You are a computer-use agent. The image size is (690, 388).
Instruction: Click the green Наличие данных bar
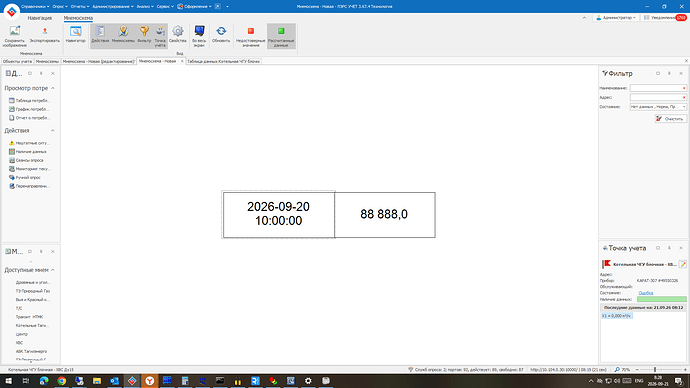(661, 299)
